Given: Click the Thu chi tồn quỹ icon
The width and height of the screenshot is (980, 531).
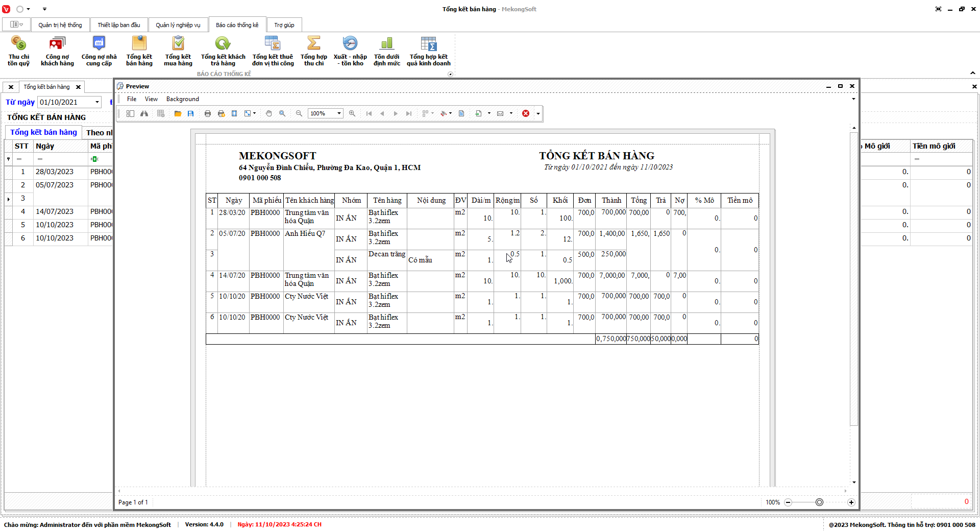Looking at the screenshot, I should coord(19,51).
